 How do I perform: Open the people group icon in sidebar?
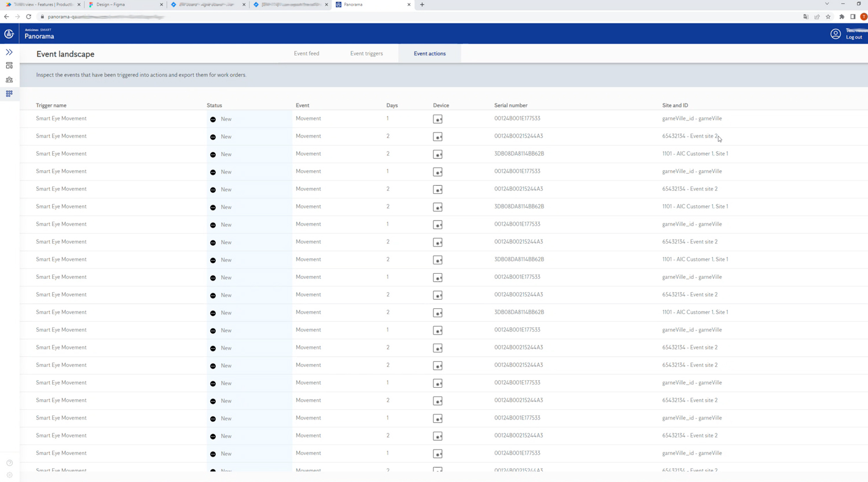coord(9,80)
